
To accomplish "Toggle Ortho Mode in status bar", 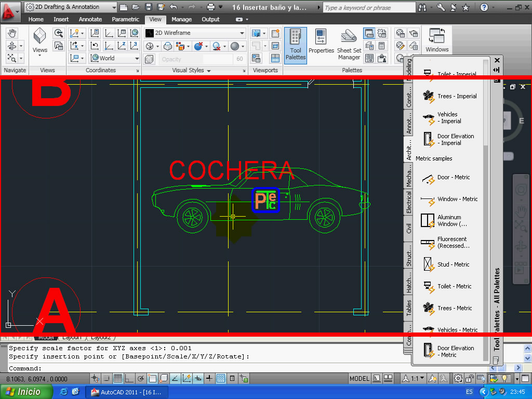I will point(129,378).
